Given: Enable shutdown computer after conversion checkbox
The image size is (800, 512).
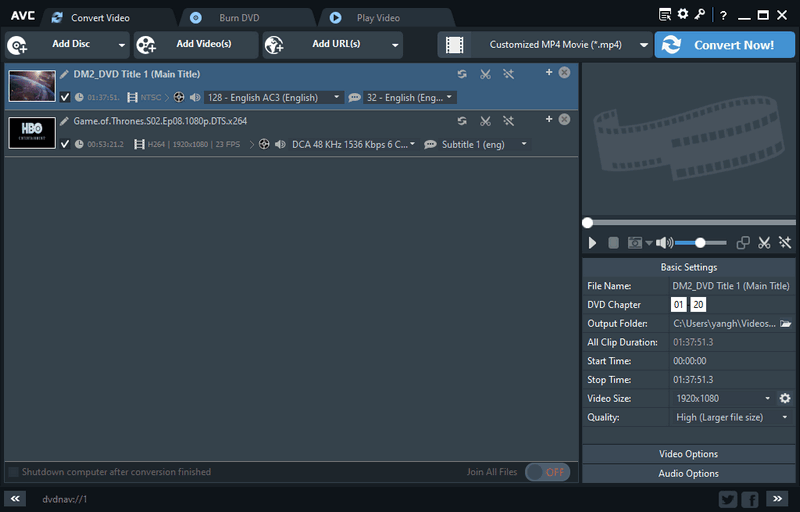Looking at the screenshot, I should tap(13, 472).
